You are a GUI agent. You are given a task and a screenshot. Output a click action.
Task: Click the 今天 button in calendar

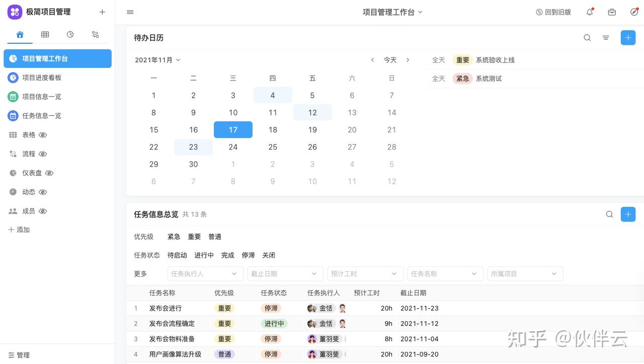390,60
